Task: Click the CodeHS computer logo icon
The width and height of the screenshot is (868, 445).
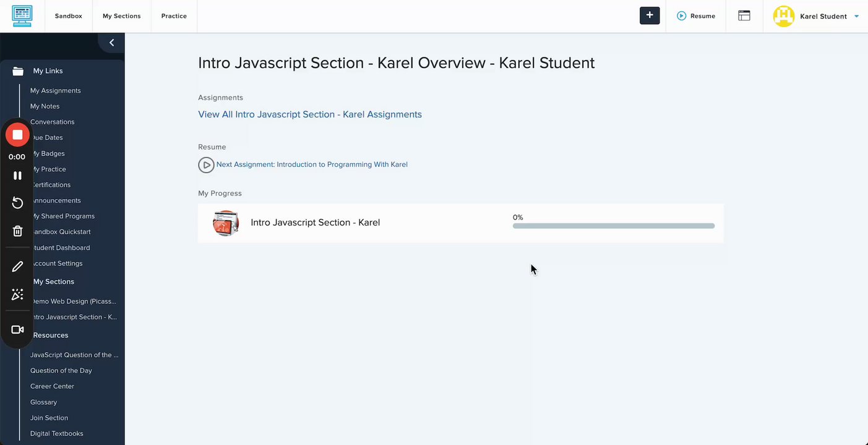Action: tap(22, 16)
